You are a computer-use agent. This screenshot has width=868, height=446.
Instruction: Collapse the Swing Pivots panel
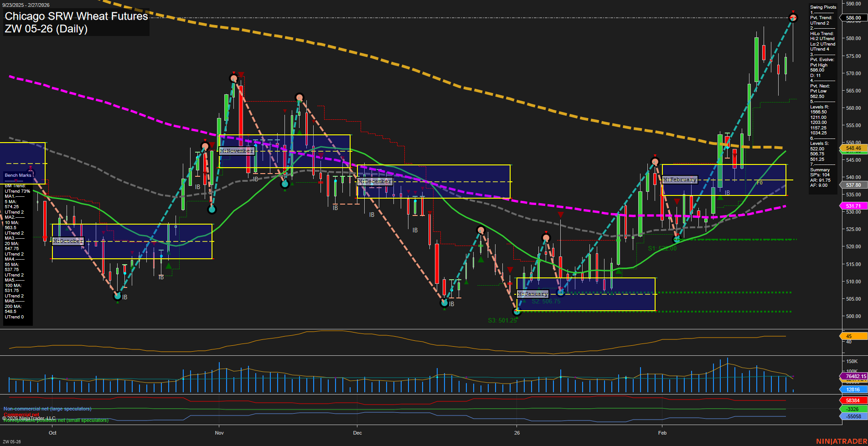pos(823,7)
